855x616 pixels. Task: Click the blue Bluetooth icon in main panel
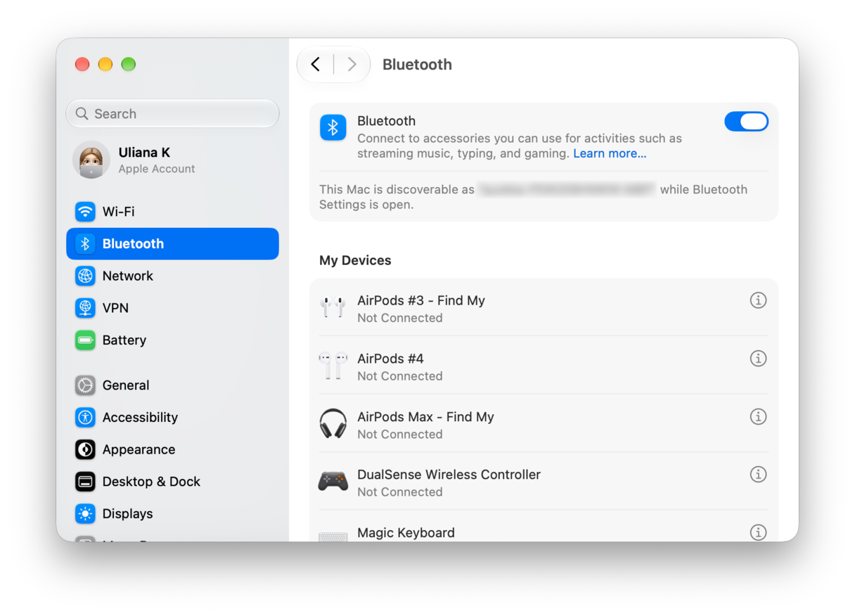point(333,128)
